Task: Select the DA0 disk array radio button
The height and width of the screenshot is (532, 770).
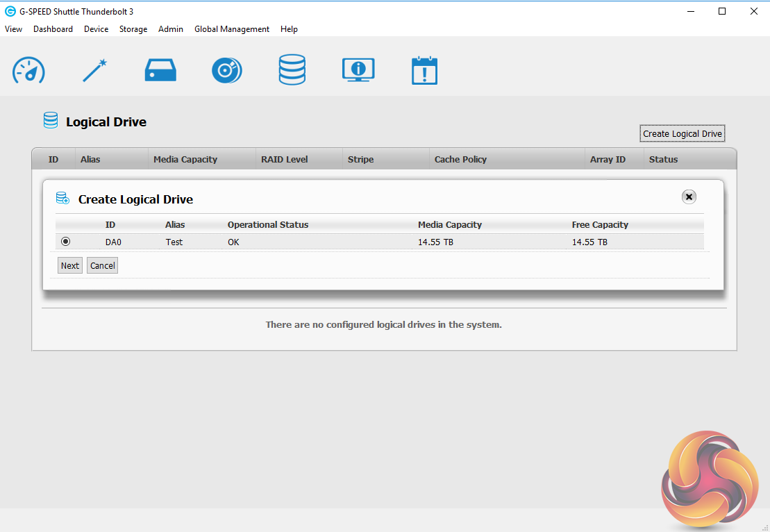Action: coord(66,242)
